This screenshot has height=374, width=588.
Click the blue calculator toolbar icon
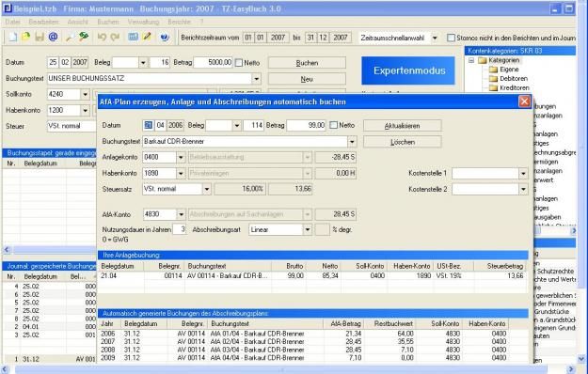(x=134, y=37)
